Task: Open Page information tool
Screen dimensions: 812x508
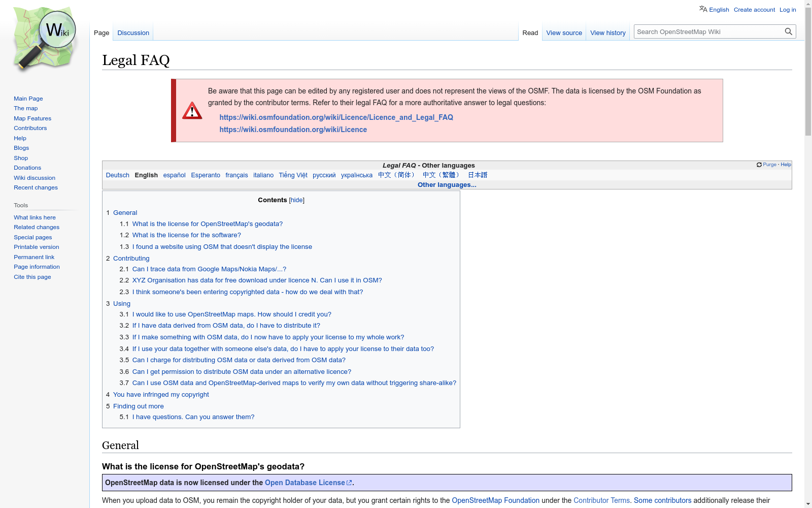Action: click(37, 267)
